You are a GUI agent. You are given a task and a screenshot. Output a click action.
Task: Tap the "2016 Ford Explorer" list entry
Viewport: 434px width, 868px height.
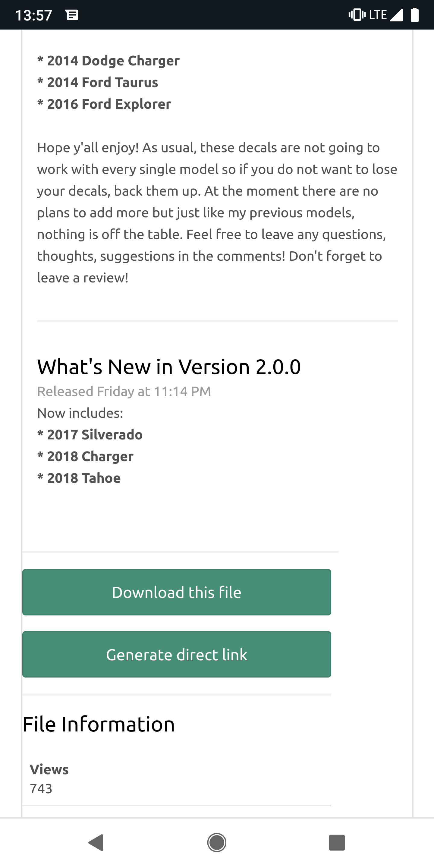tap(105, 104)
